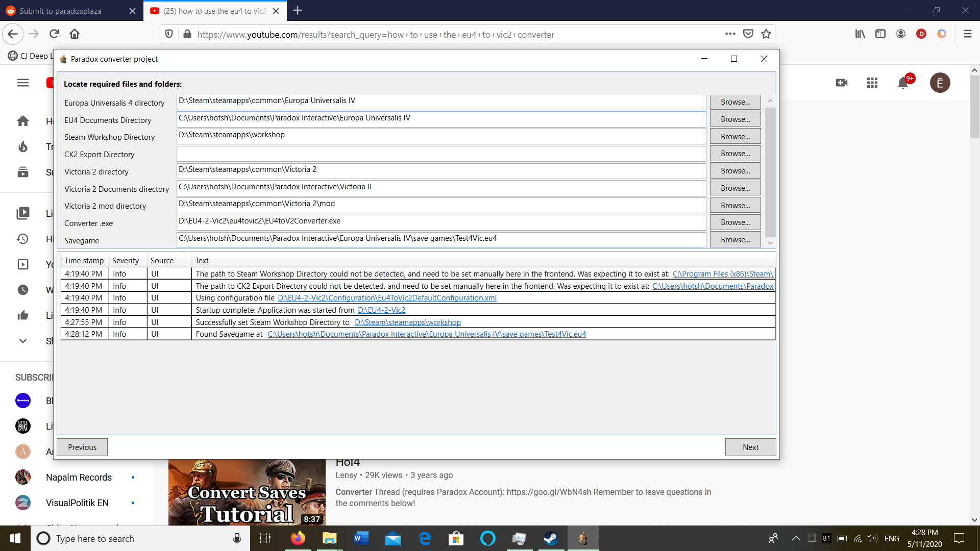
Task: Open the Windows notification center
Action: [x=959, y=538]
